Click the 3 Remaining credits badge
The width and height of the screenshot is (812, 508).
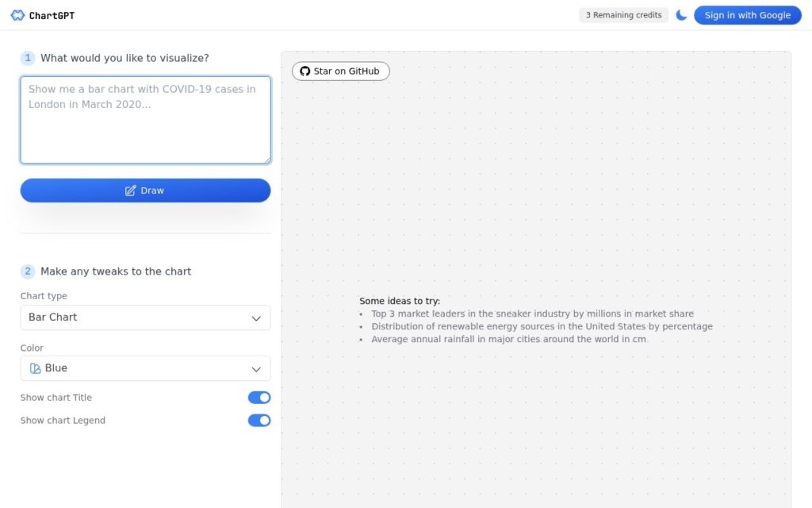click(x=623, y=15)
